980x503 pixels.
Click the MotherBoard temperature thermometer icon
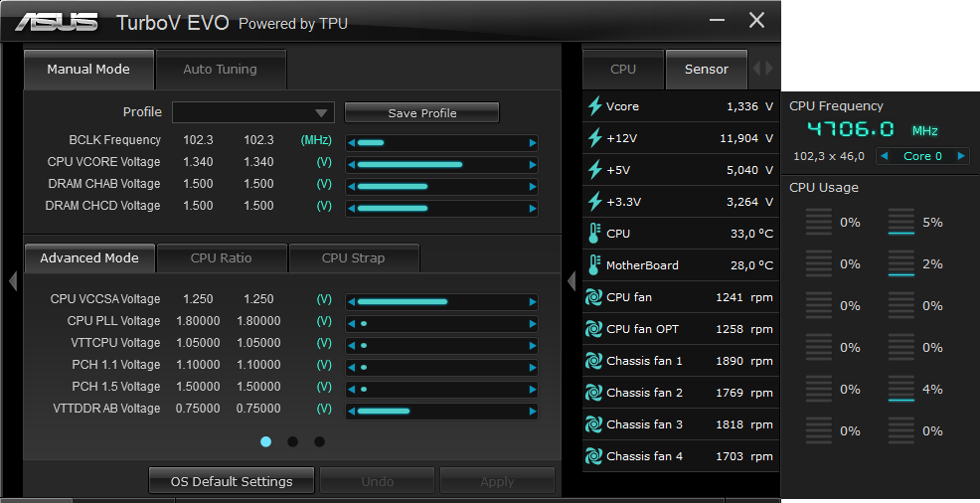595,265
